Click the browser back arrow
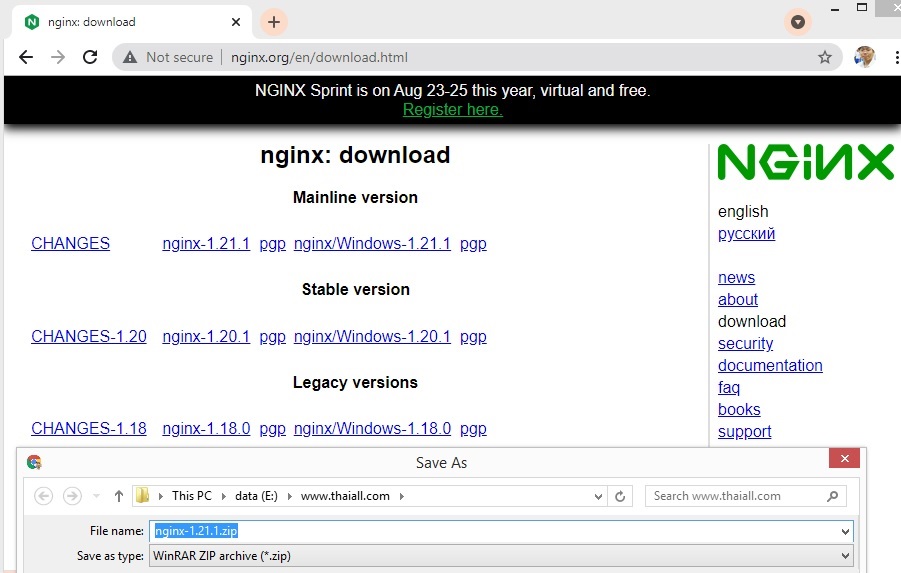Viewport: 901px width, 573px height. [26, 57]
